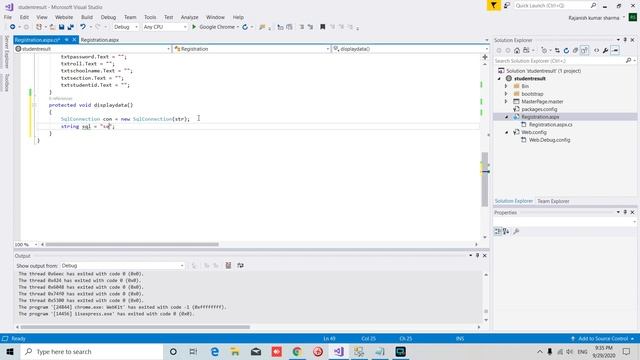
Task: Toggle a bookmark with the bookmark icon
Action: [x=322, y=27]
